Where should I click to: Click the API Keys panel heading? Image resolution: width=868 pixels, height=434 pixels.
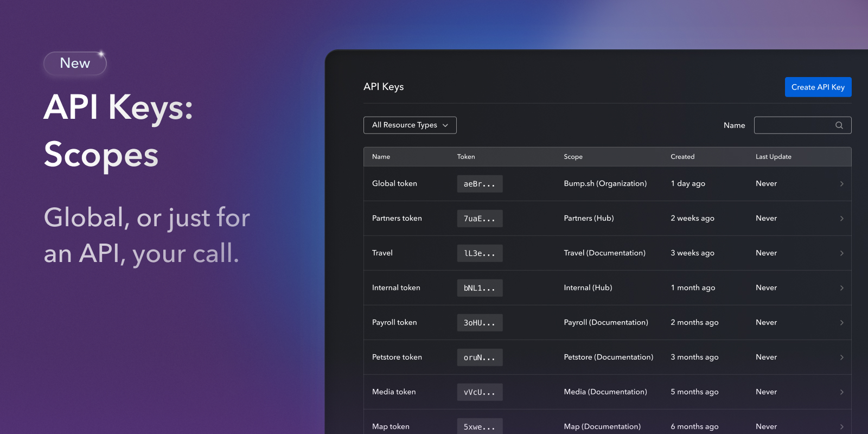(x=384, y=87)
